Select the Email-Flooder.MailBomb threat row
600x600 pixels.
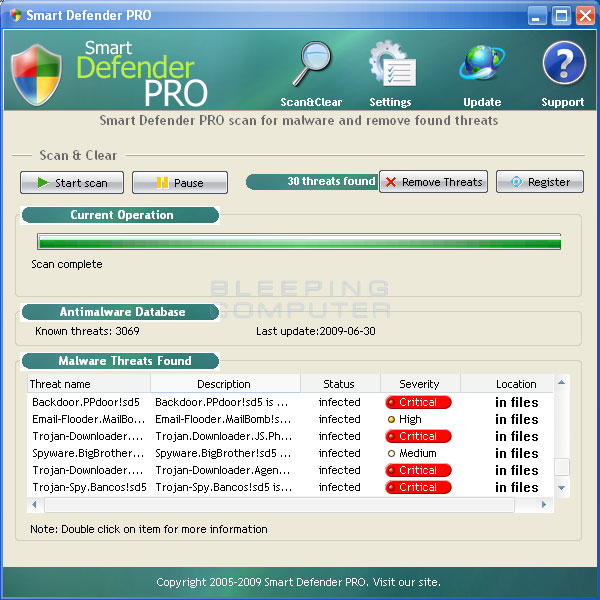(89, 419)
